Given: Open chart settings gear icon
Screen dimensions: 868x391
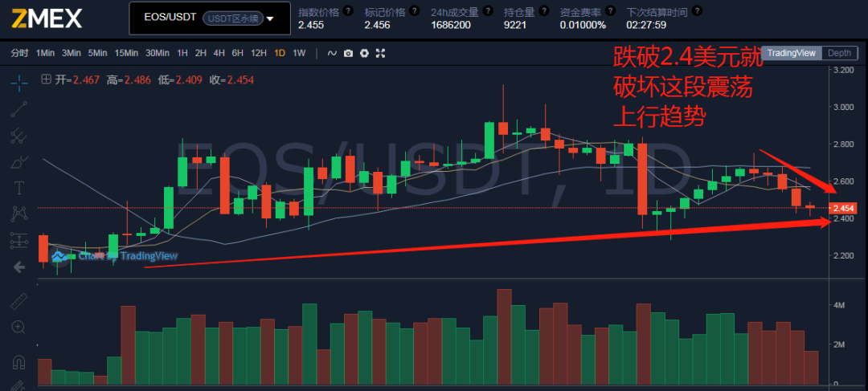Looking at the screenshot, I should 364,53.
